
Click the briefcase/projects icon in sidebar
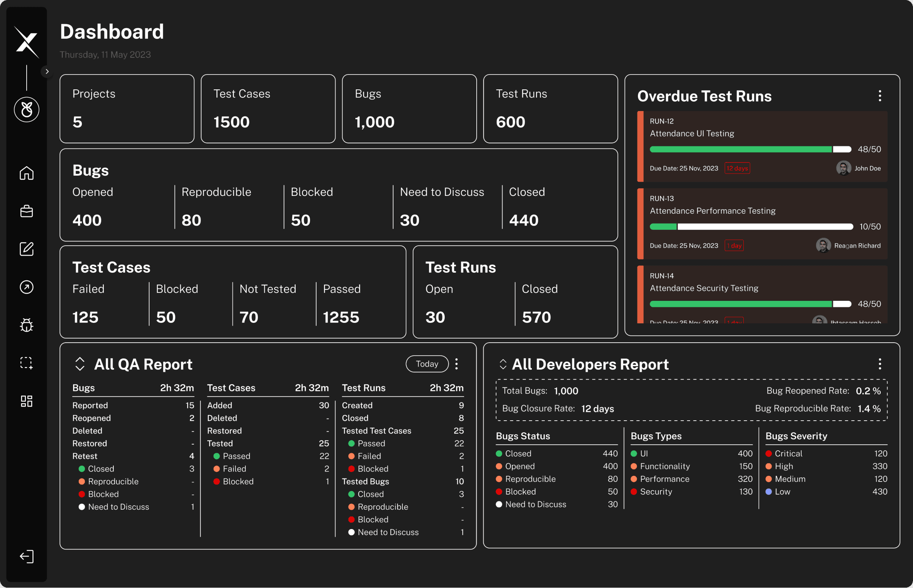click(x=27, y=211)
